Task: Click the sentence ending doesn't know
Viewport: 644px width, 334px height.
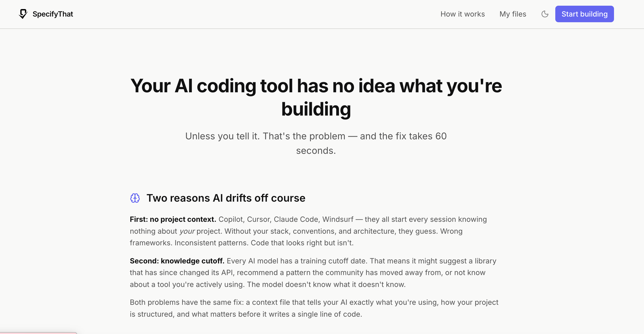Action: pyautogui.click(x=326, y=284)
